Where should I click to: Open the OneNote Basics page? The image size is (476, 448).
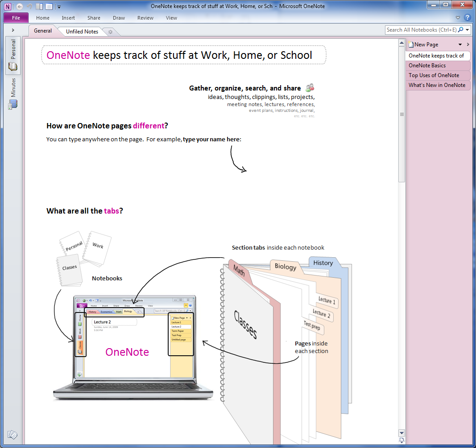(438, 66)
